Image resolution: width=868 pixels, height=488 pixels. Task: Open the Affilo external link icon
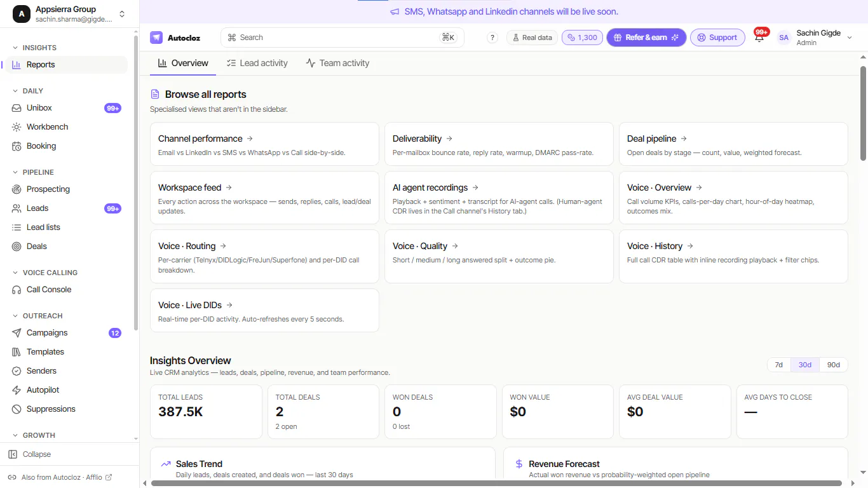[x=109, y=477]
